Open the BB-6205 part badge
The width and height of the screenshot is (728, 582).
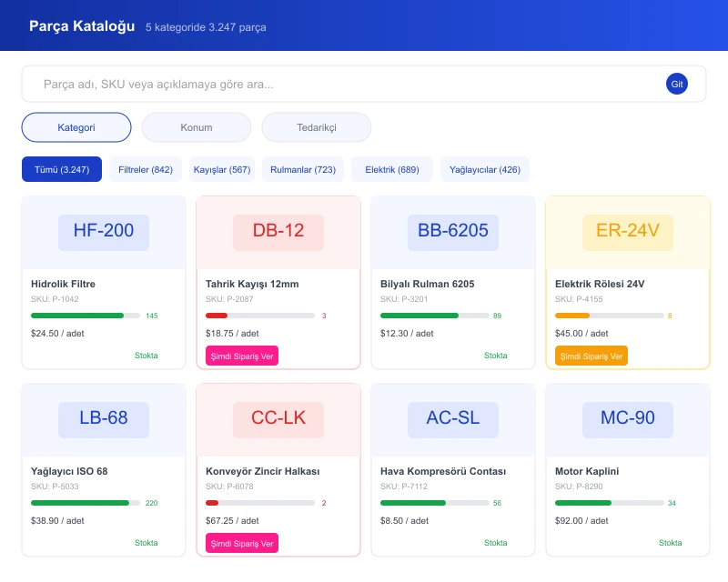pos(453,233)
